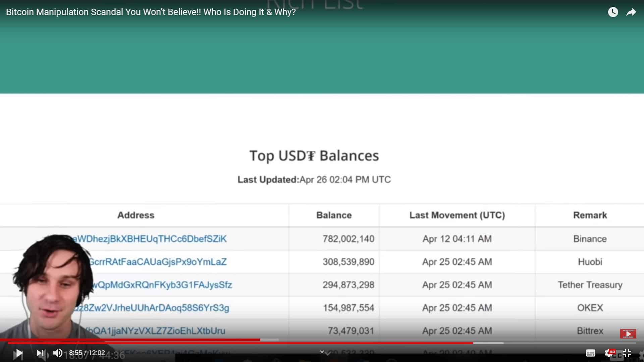Image resolution: width=644 pixels, height=362 pixels.
Task: Click the "Top USD₮ Balances" heading
Action: (314, 156)
